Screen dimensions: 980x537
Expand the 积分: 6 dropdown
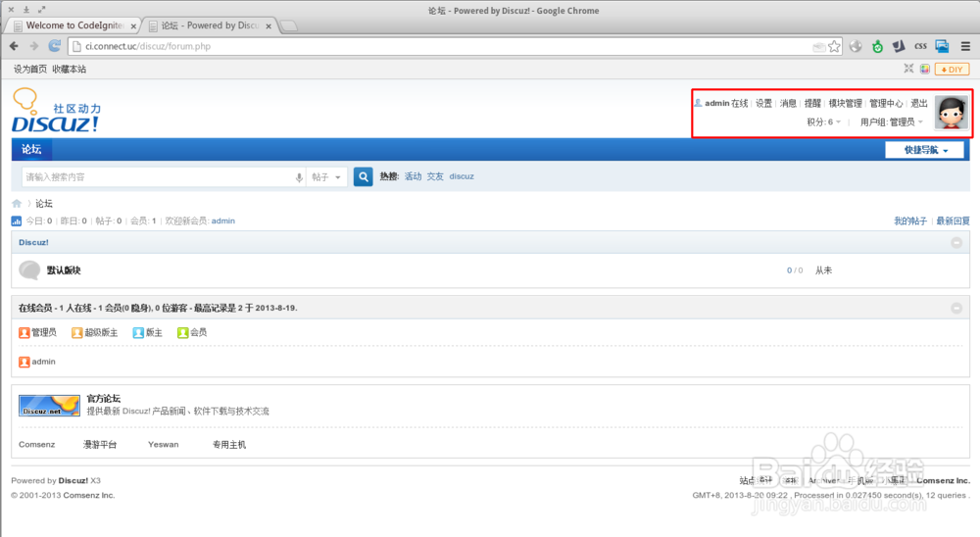point(824,122)
